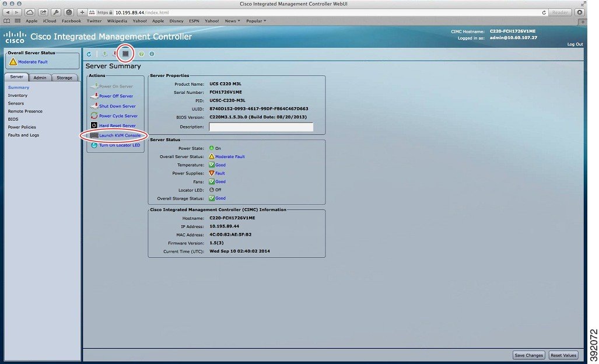599x364 pixels.
Task: Switch to the Server tab
Action: 16,77
